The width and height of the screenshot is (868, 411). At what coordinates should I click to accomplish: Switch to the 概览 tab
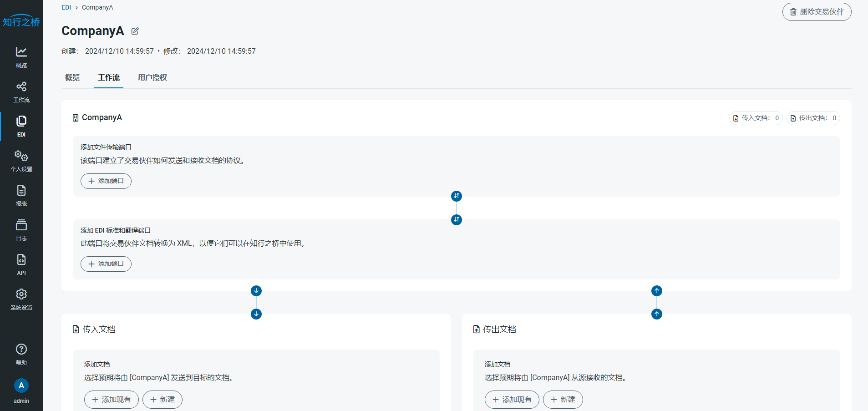click(72, 77)
